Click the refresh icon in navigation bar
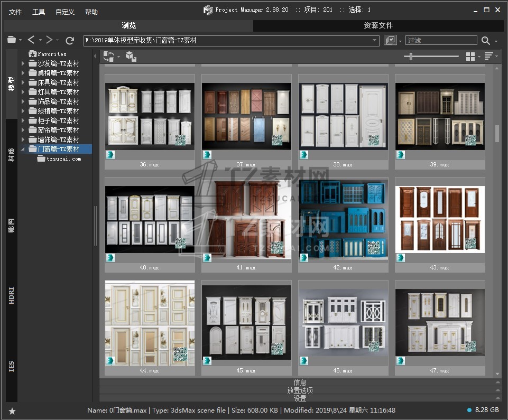 70,40
